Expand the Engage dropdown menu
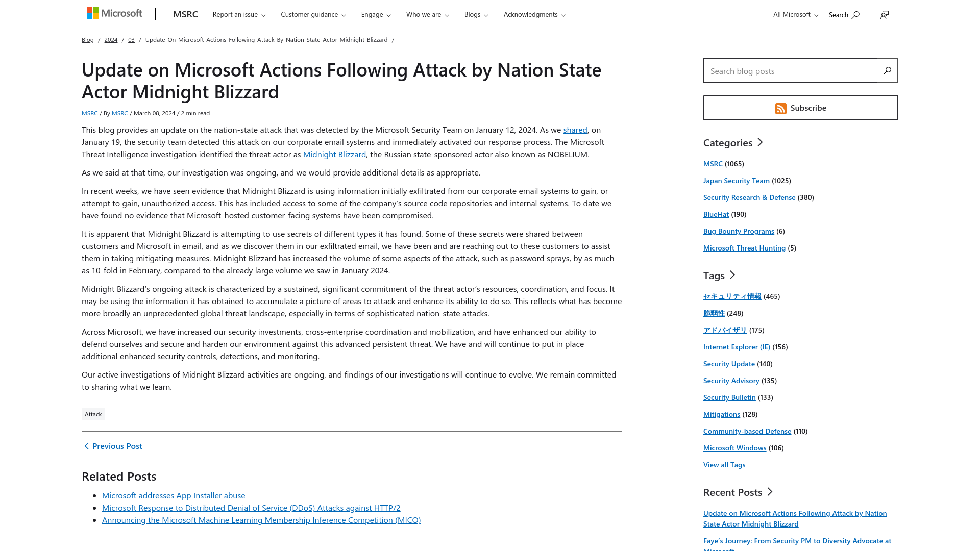The height and width of the screenshot is (551, 980). pyautogui.click(x=376, y=14)
